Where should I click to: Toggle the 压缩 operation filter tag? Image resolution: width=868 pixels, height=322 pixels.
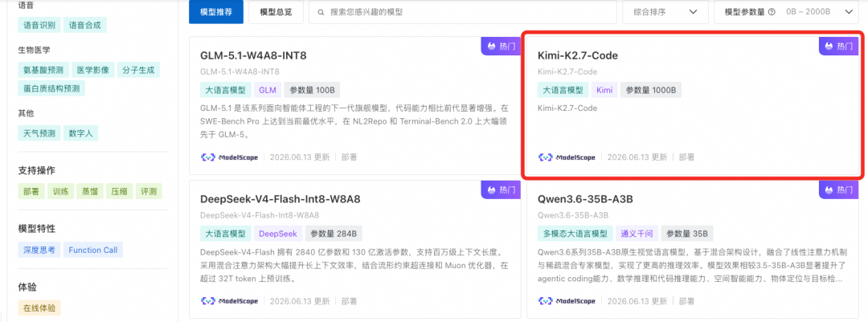(120, 191)
